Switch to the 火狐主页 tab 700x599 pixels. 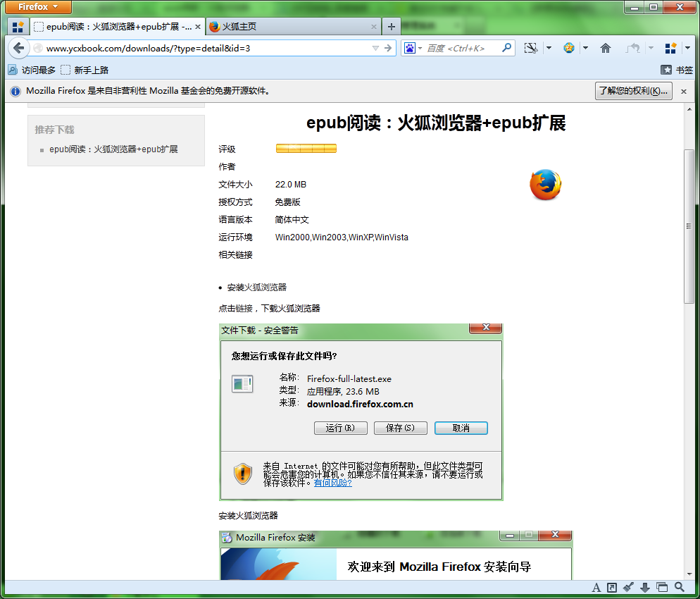(x=294, y=27)
